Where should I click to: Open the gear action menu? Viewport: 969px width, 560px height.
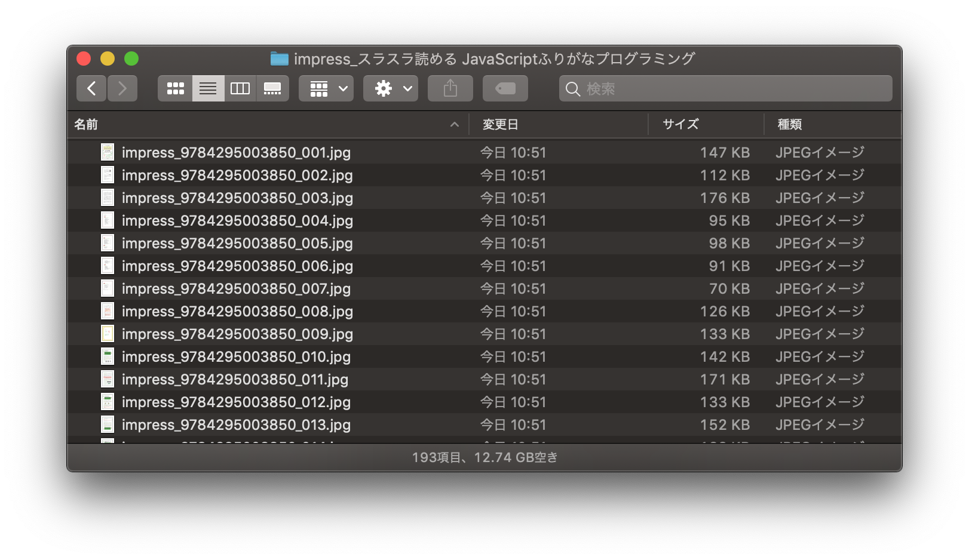click(391, 88)
